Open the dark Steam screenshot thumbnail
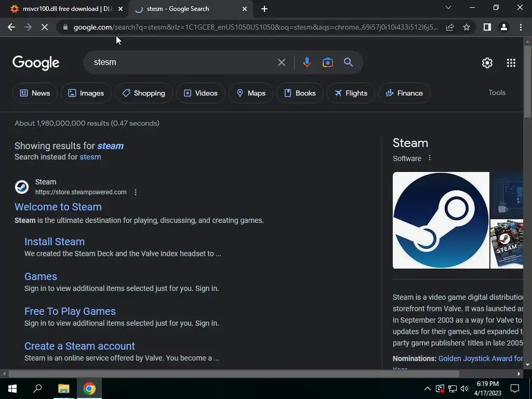Viewport: 532px width, 399px height. pyautogui.click(x=507, y=195)
